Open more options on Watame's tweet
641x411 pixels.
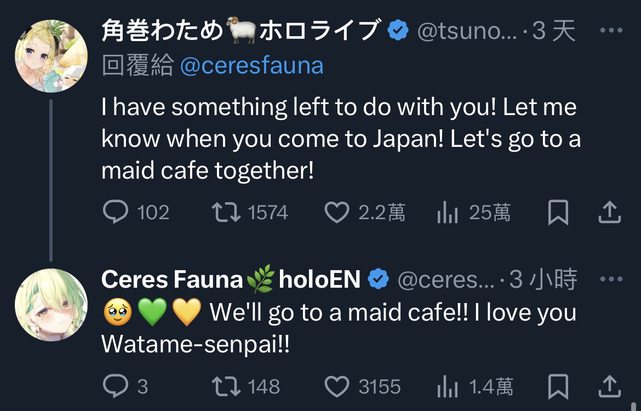coord(610,30)
